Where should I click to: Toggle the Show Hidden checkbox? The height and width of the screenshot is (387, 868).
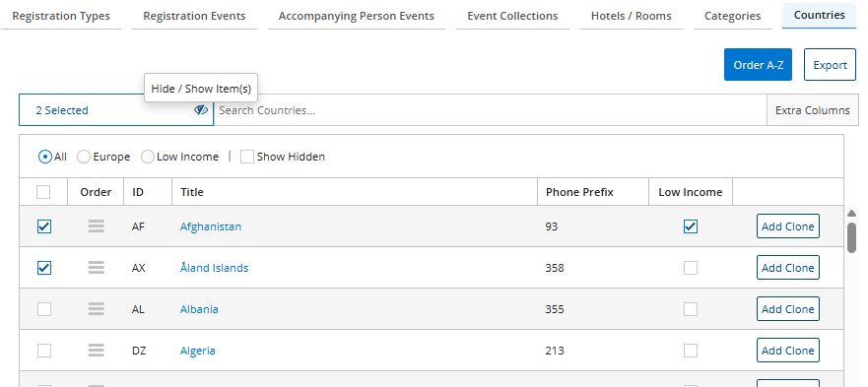point(247,157)
